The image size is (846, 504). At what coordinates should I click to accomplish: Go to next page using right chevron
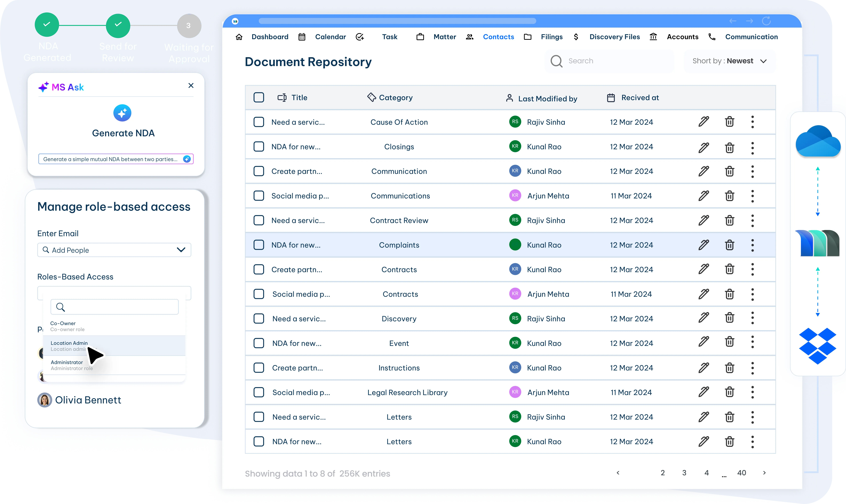(764, 473)
